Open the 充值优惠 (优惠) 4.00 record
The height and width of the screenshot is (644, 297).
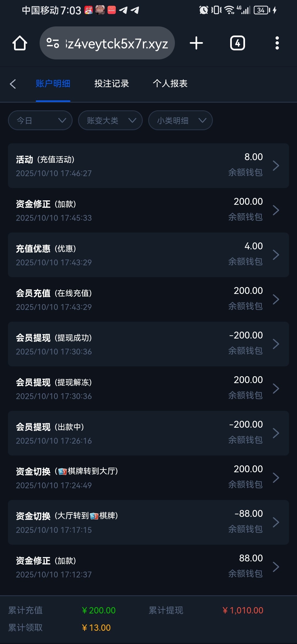point(148,255)
